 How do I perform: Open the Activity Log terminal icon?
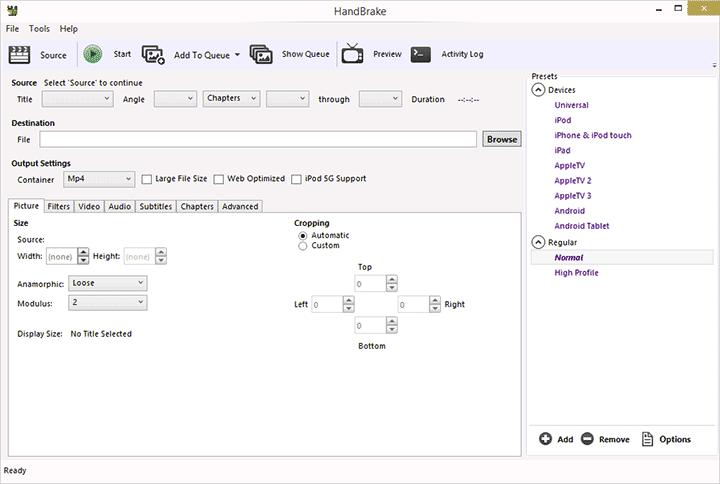click(x=421, y=54)
